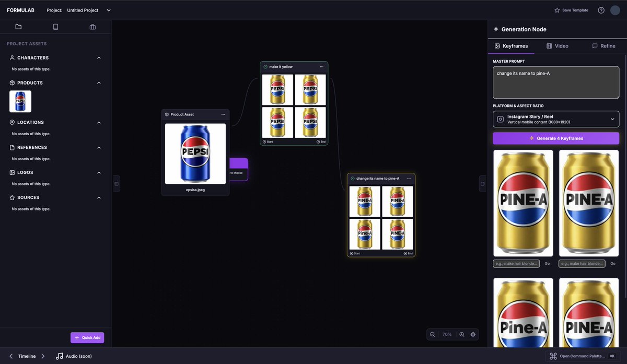This screenshot has width=627, height=364.
Task: Collapse the left assets panel handle
Action: [117, 184]
